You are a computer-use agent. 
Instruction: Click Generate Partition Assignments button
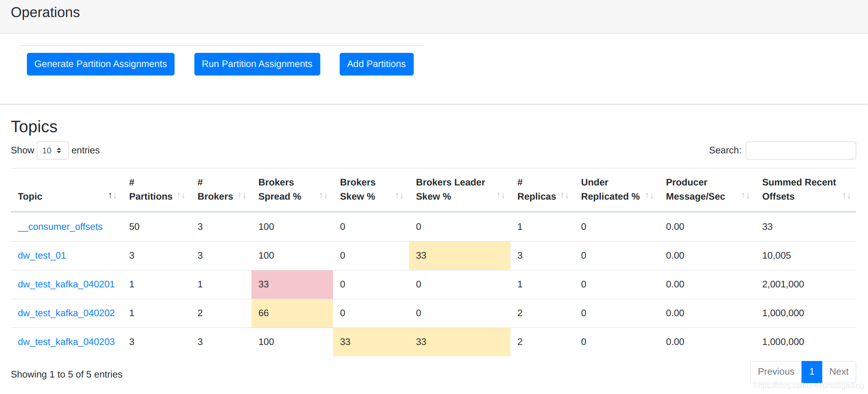click(x=100, y=64)
